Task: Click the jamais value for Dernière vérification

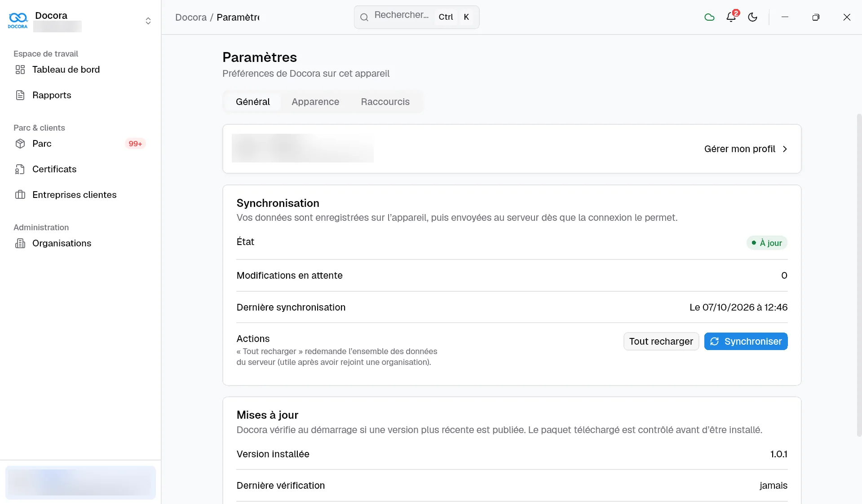Action: click(774, 486)
